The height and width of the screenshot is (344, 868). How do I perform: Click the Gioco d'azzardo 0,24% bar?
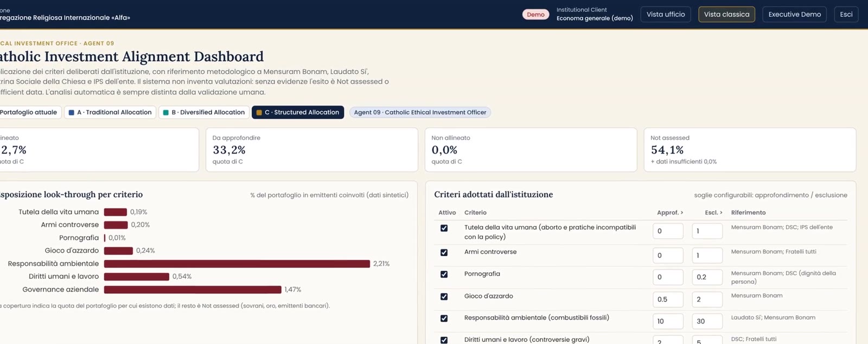118,251
